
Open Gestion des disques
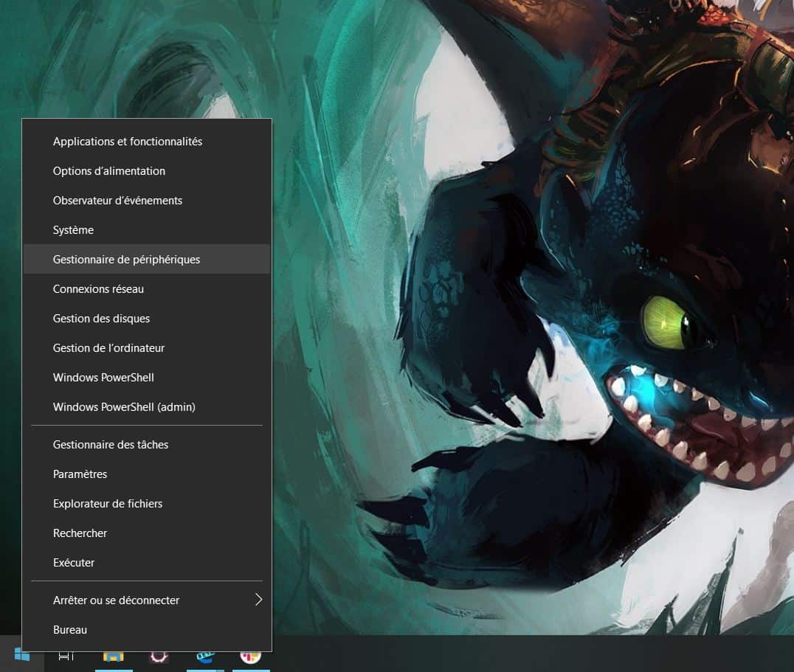[x=101, y=319]
